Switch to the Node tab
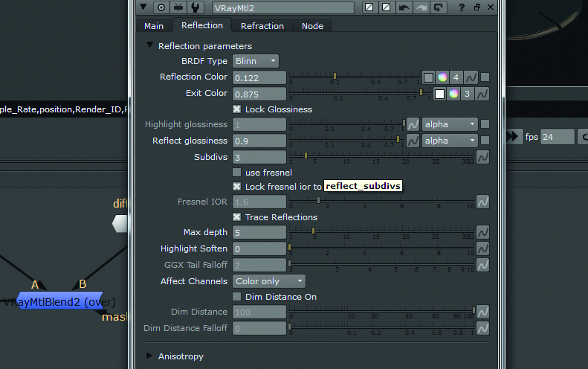The image size is (588, 369). (312, 26)
